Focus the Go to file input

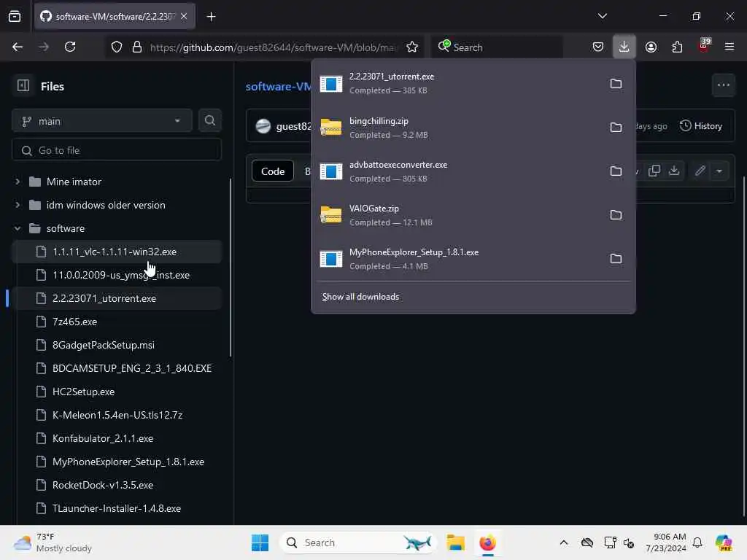[x=116, y=150]
